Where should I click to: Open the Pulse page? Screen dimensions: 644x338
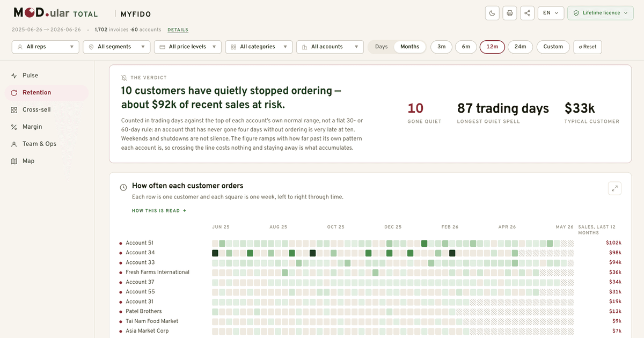click(47, 76)
